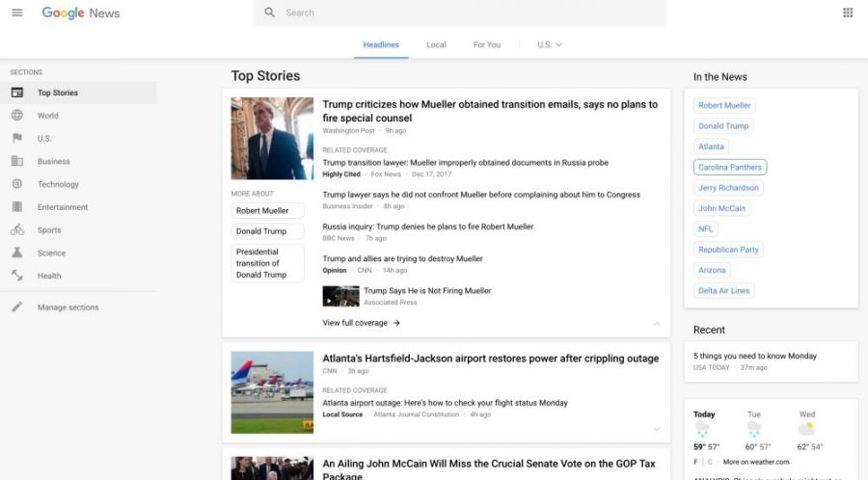Click the Science flask icon

(16, 253)
